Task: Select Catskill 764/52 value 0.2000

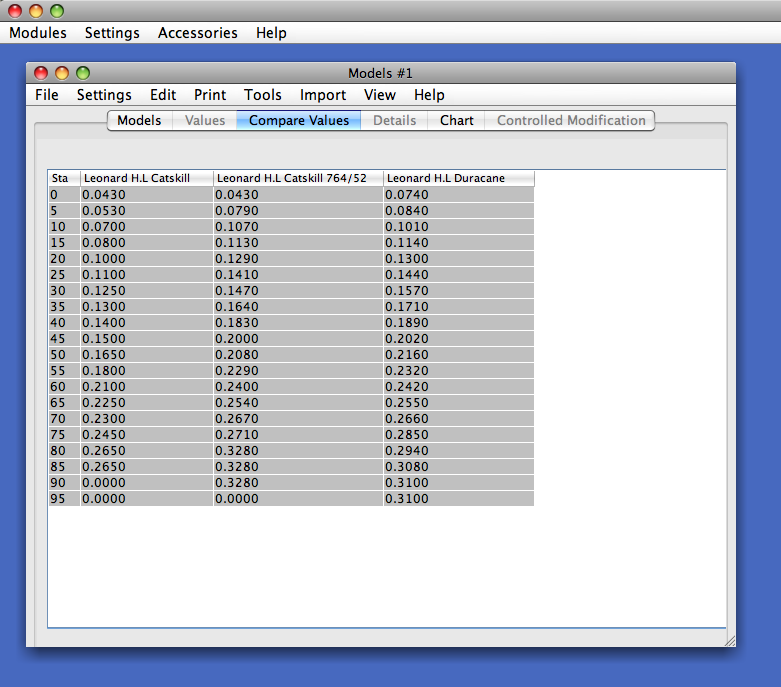Action: point(298,339)
